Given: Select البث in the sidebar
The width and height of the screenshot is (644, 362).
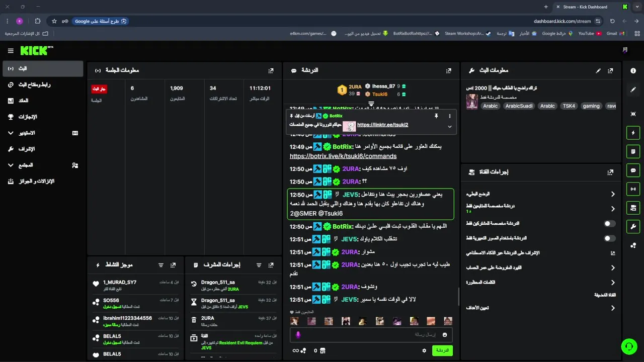Looking at the screenshot, I should click(x=43, y=68).
